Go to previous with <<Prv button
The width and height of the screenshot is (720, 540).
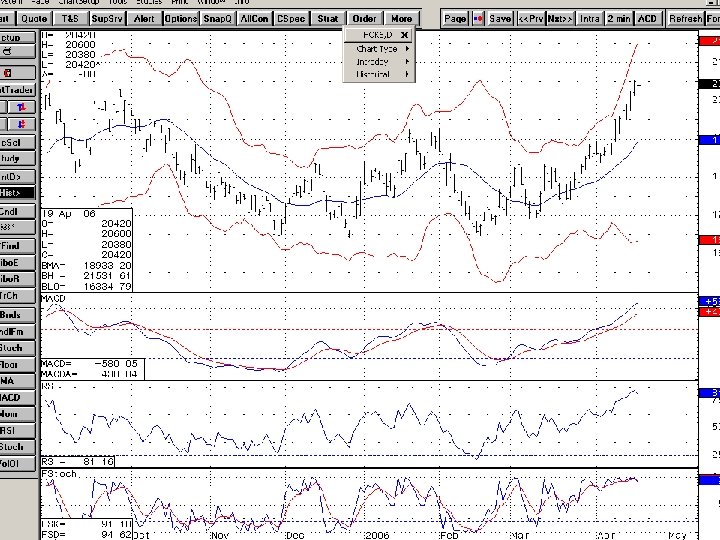tap(531, 19)
